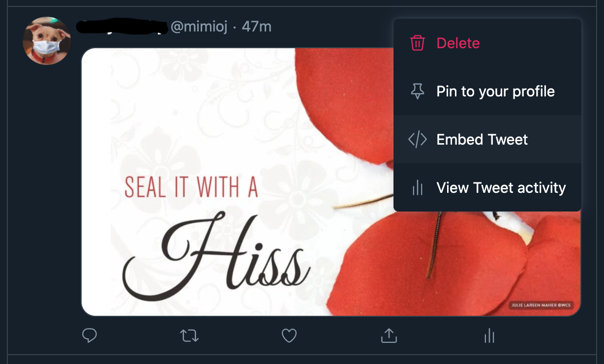Select Embed Tweet from the menu
This screenshot has width=604, height=364.
pyautogui.click(x=482, y=139)
